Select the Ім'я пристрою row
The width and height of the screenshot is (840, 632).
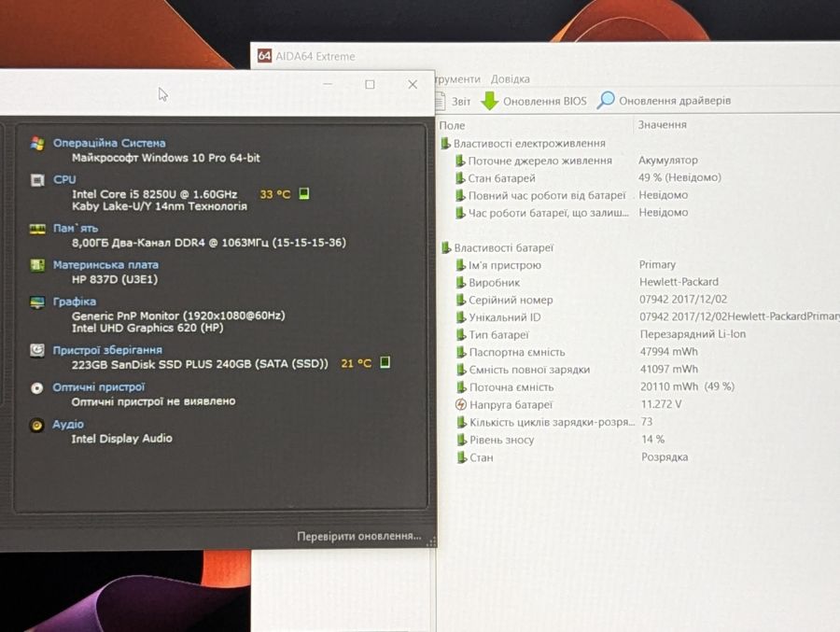[646, 265]
